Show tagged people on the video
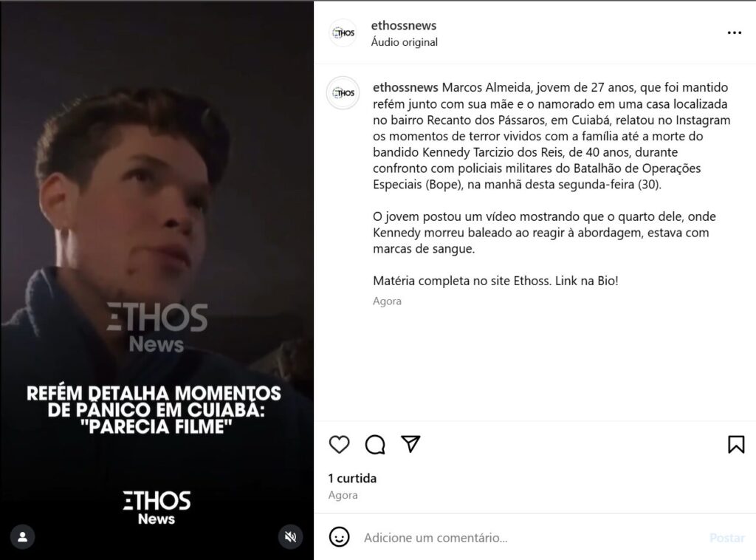756x560 pixels. [23, 537]
